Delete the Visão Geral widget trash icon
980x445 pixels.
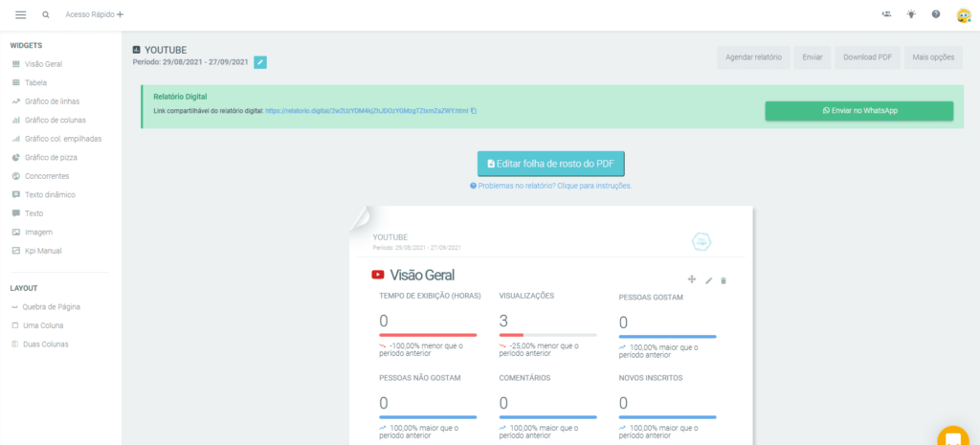coord(724,280)
